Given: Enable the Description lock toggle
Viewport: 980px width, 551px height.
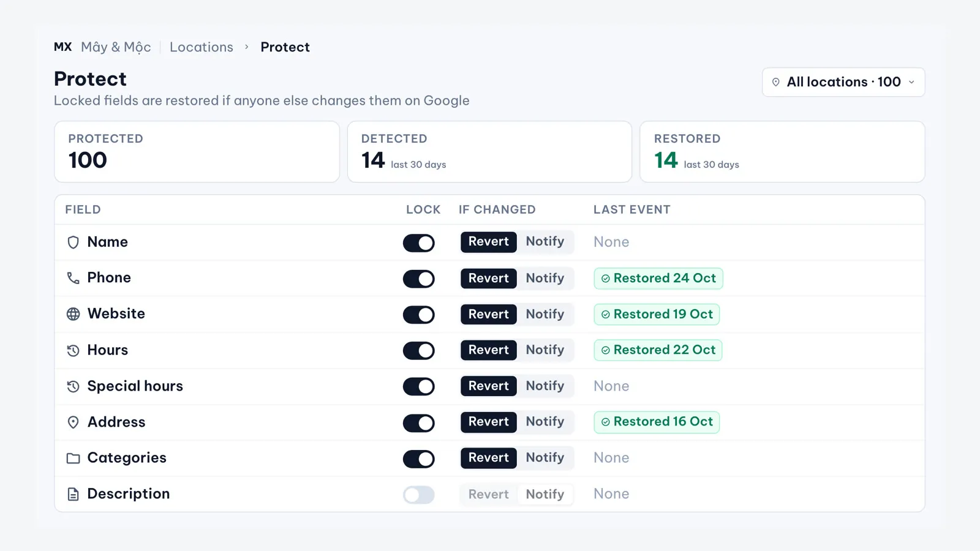Looking at the screenshot, I should 419,495.
